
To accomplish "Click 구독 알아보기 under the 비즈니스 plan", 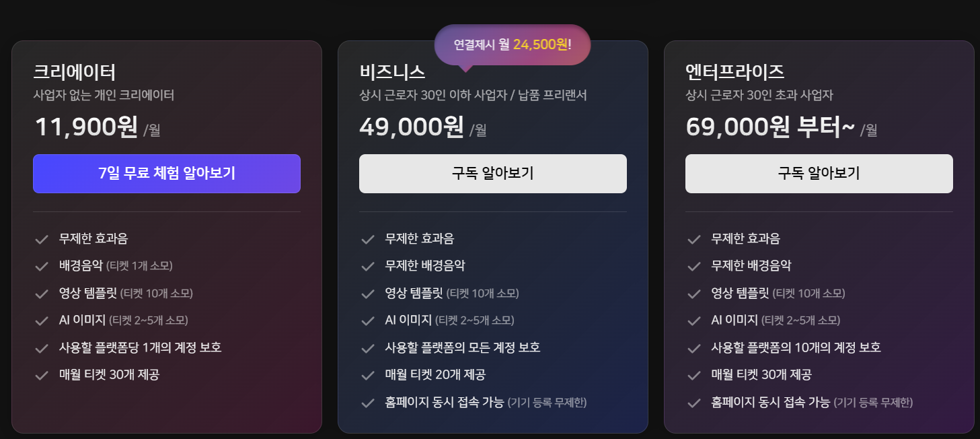I will [x=492, y=174].
